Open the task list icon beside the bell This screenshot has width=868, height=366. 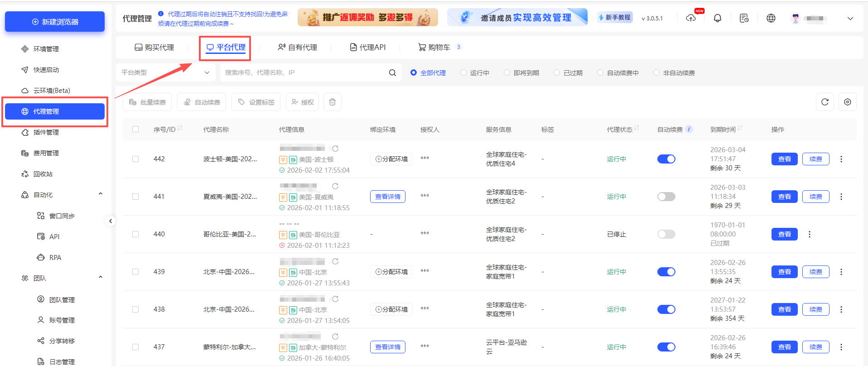click(x=744, y=18)
